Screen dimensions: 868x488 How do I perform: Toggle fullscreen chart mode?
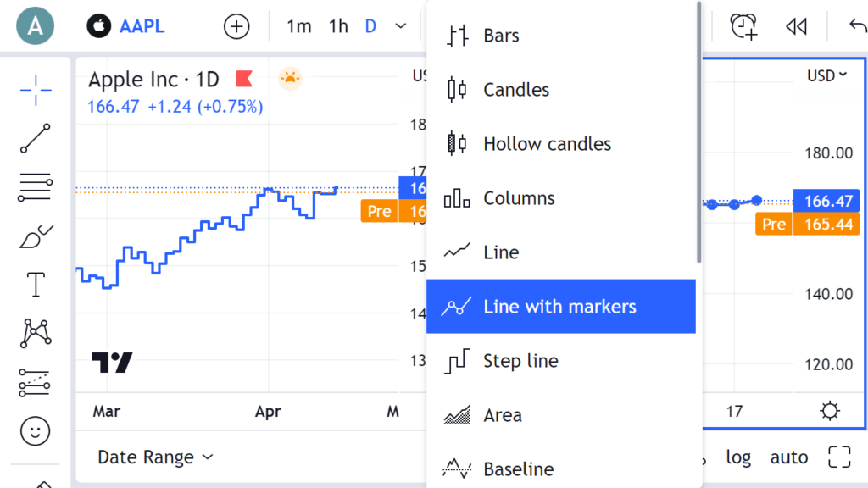click(838, 457)
